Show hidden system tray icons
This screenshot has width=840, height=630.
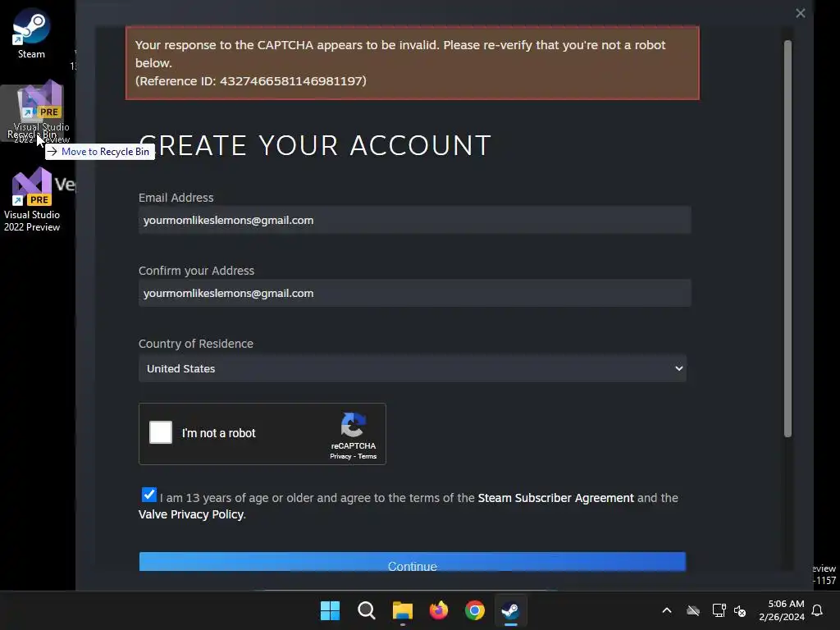pos(667,610)
